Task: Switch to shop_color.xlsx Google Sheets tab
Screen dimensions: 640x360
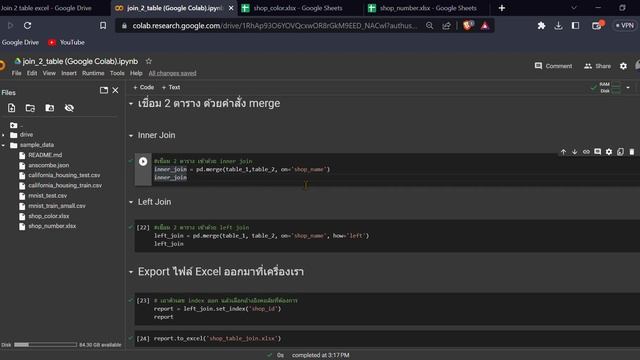Action: coord(298,8)
